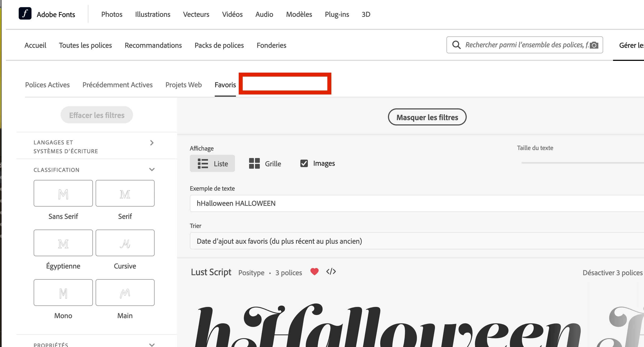Go to Toutes les polices menu

coord(85,45)
